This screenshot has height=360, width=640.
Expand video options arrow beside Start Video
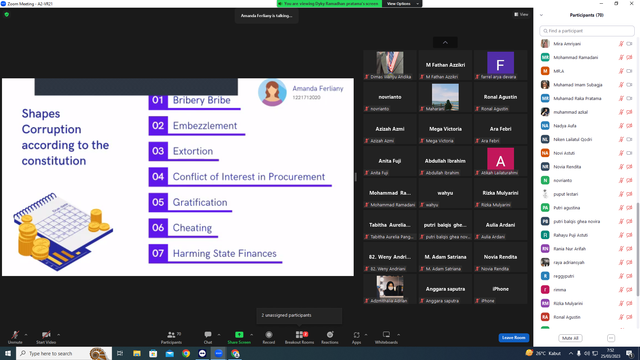58,335
